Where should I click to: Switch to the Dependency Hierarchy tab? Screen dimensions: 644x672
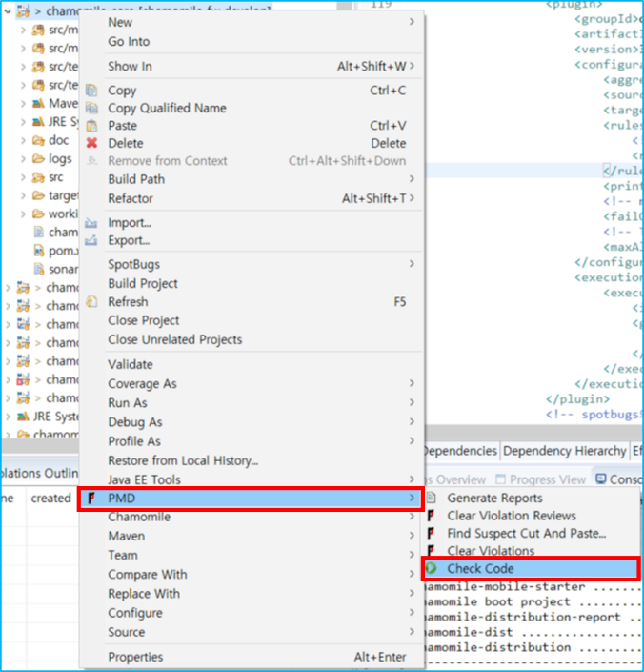click(564, 451)
